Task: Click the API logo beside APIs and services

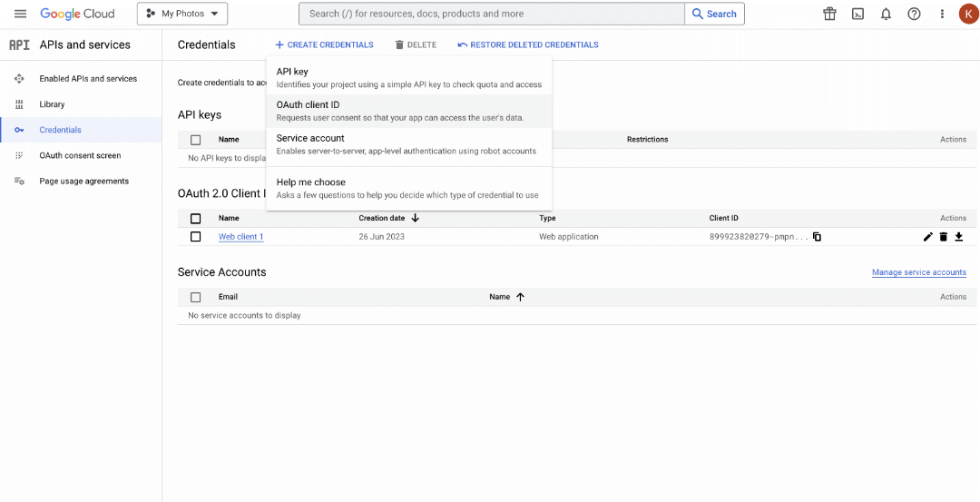Action: [19, 45]
